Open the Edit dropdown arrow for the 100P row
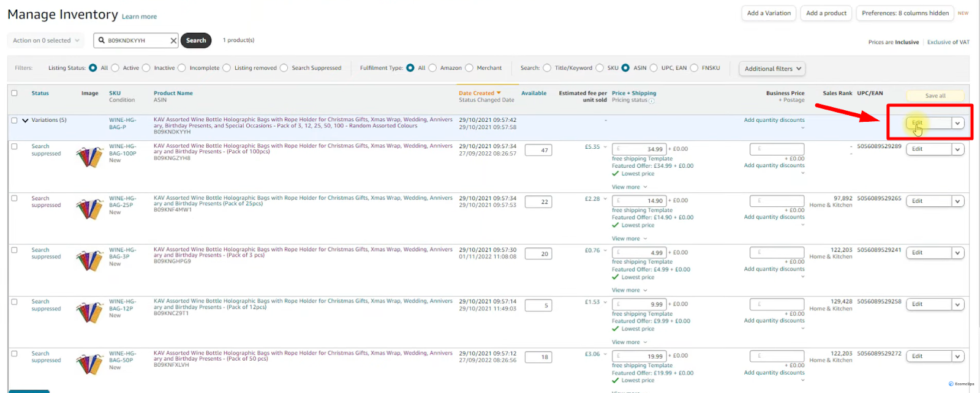This screenshot has width=980, height=393. tap(958, 149)
